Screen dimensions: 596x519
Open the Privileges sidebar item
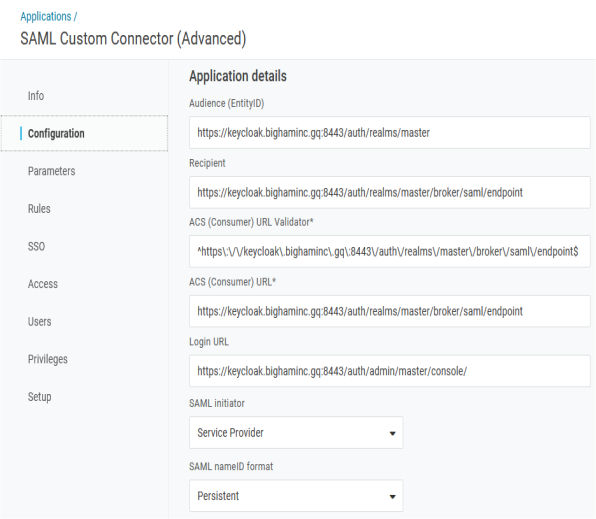(x=48, y=359)
